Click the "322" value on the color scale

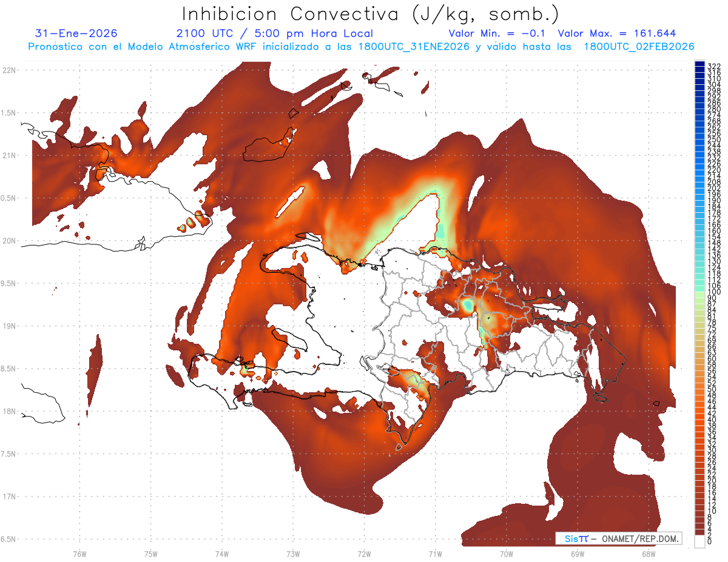click(x=713, y=66)
